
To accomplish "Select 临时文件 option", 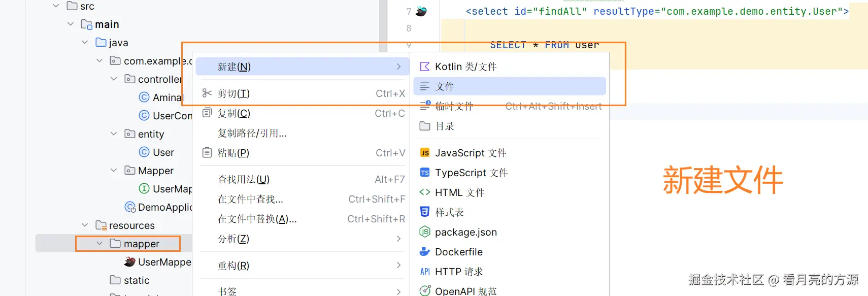I will click(x=510, y=106).
